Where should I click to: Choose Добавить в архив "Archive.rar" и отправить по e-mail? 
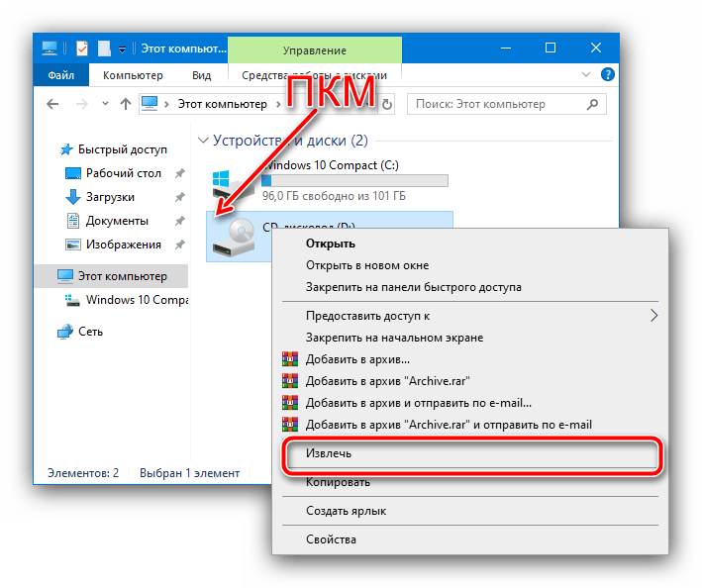(x=470, y=425)
